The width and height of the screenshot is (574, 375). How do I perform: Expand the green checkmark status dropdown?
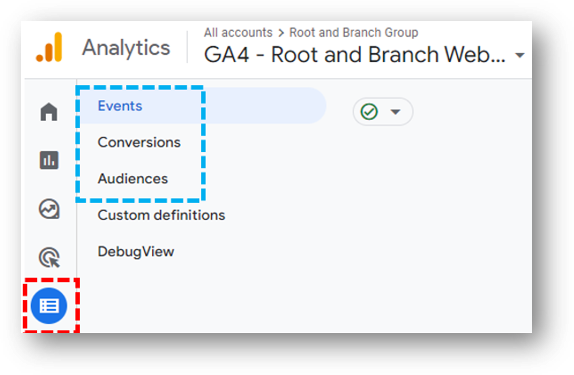(x=383, y=112)
